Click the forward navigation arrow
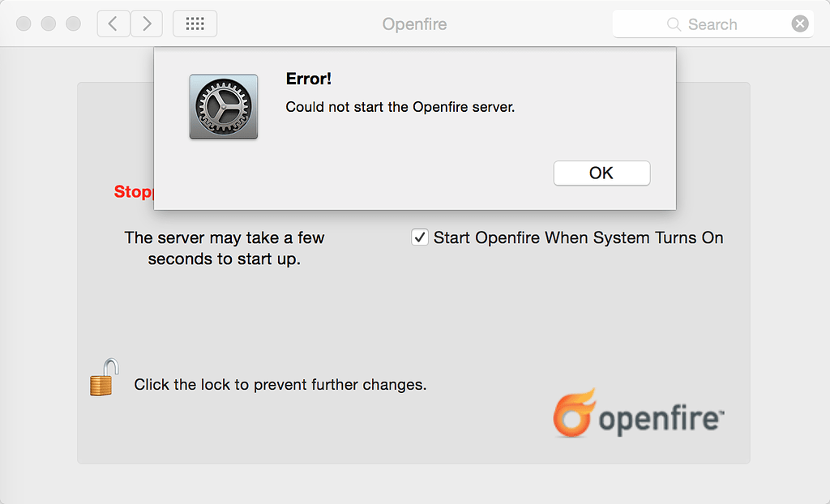 146,23
